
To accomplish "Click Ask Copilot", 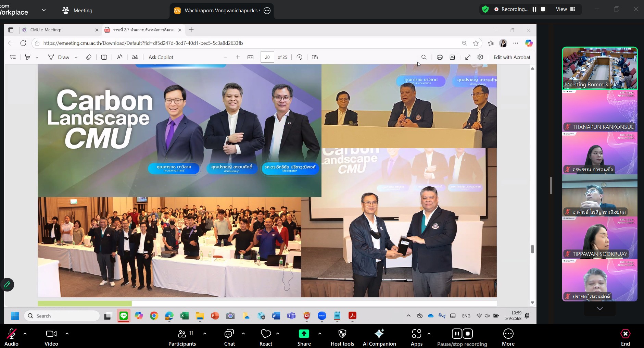I will point(161,57).
